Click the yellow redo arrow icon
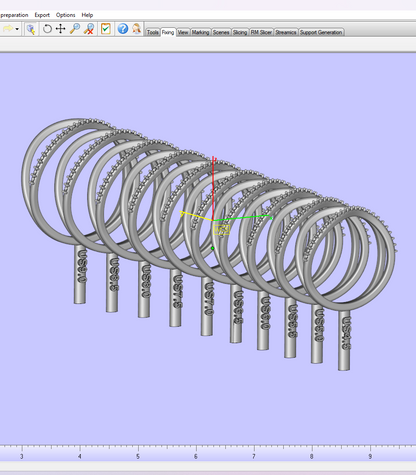416x475 pixels. click(8, 29)
